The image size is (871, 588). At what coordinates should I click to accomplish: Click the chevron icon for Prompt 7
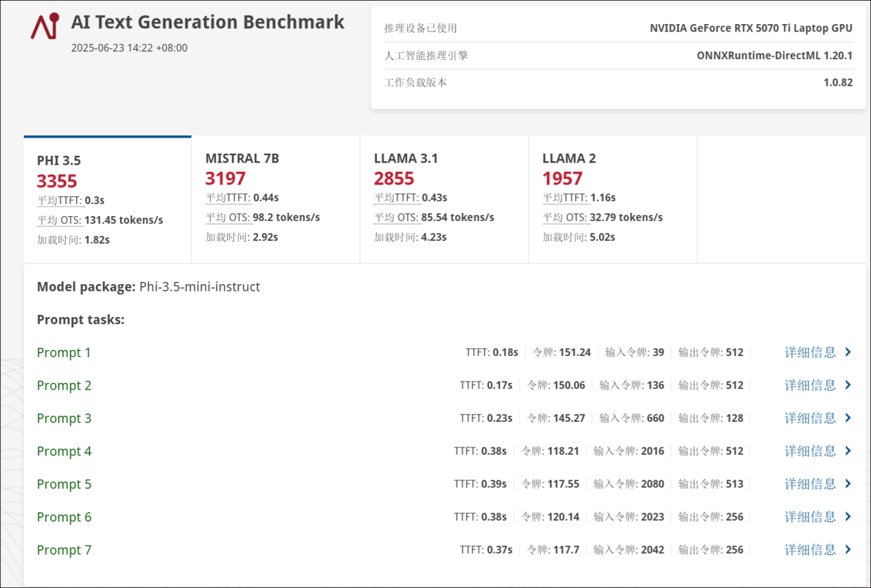[848, 550]
